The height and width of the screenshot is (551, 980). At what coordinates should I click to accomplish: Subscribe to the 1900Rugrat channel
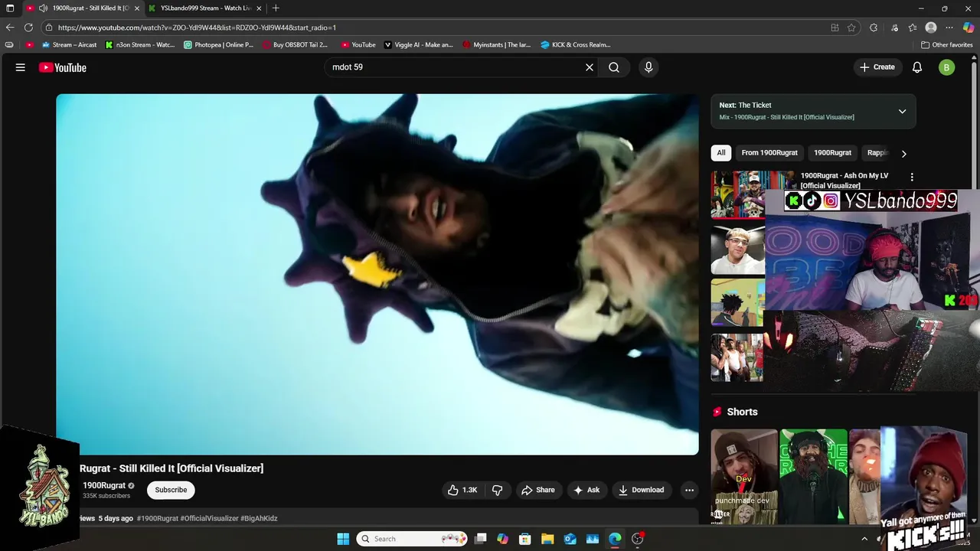coord(171,490)
